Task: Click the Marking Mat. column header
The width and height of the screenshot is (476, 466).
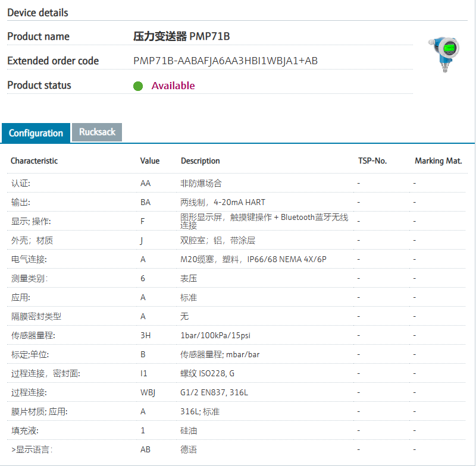Action: click(438, 161)
